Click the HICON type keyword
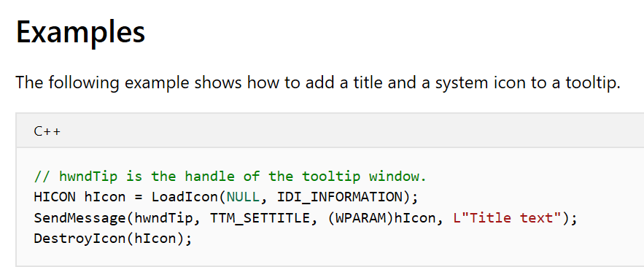 [x=55, y=197]
